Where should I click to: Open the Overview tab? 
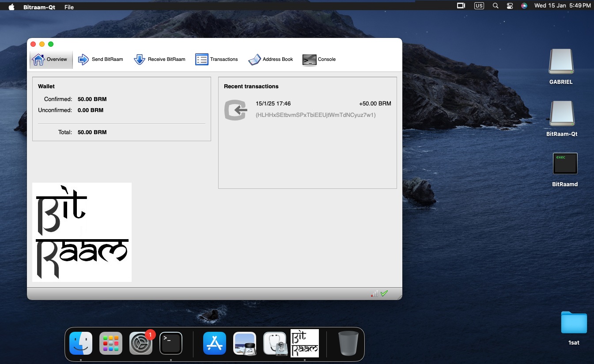click(x=51, y=60)
